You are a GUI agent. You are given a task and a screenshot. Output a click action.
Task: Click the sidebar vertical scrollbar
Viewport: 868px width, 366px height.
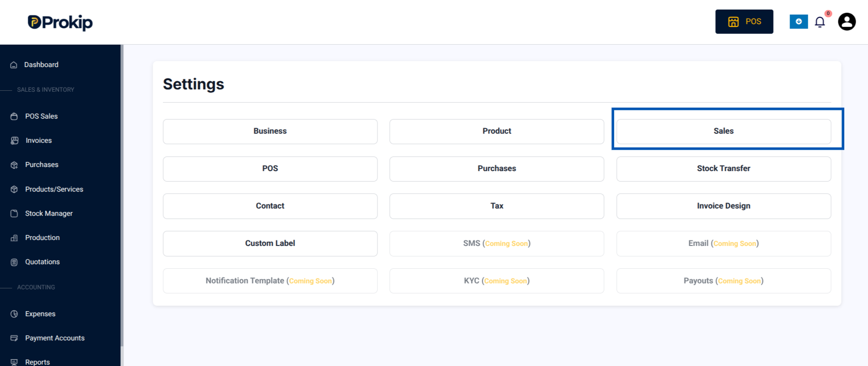122,196
